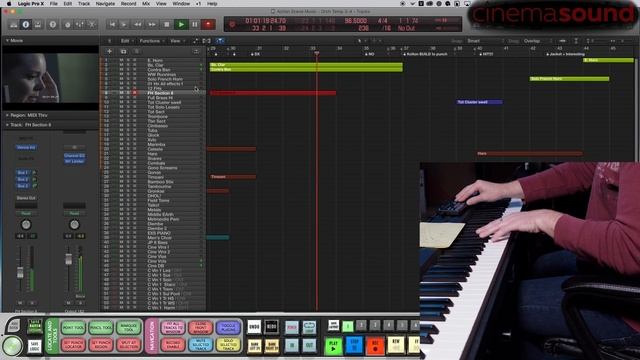Viewport: 640px width, 360px height.
Task: Open the Toolbar button in control bar
Action: [38, 24]
